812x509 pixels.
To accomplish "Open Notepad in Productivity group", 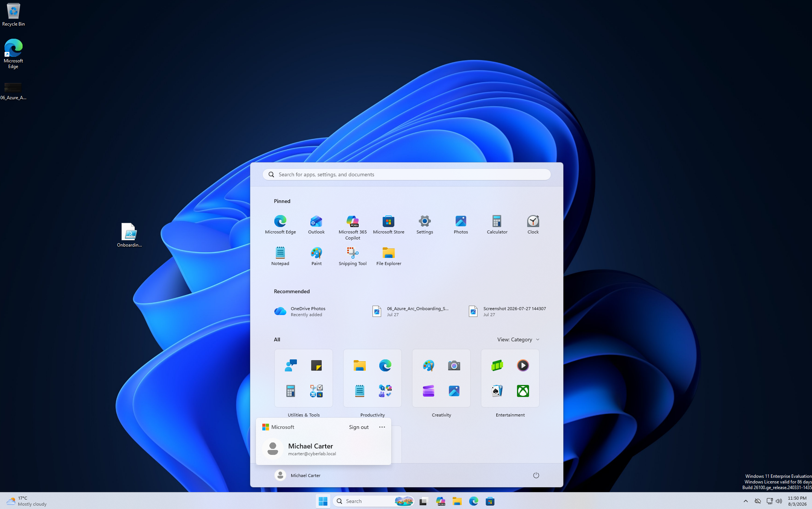I will click(359, 391).
